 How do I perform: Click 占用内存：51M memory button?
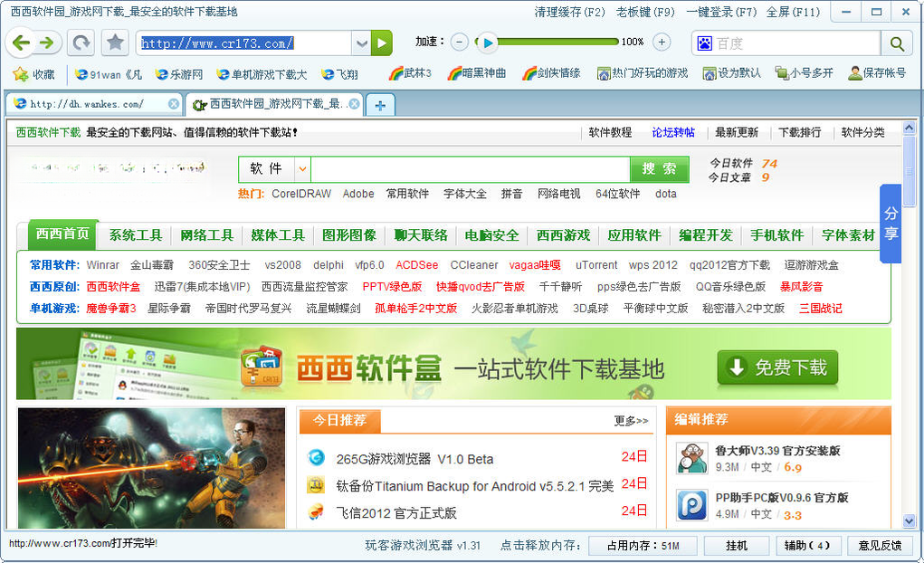[643, 546]
